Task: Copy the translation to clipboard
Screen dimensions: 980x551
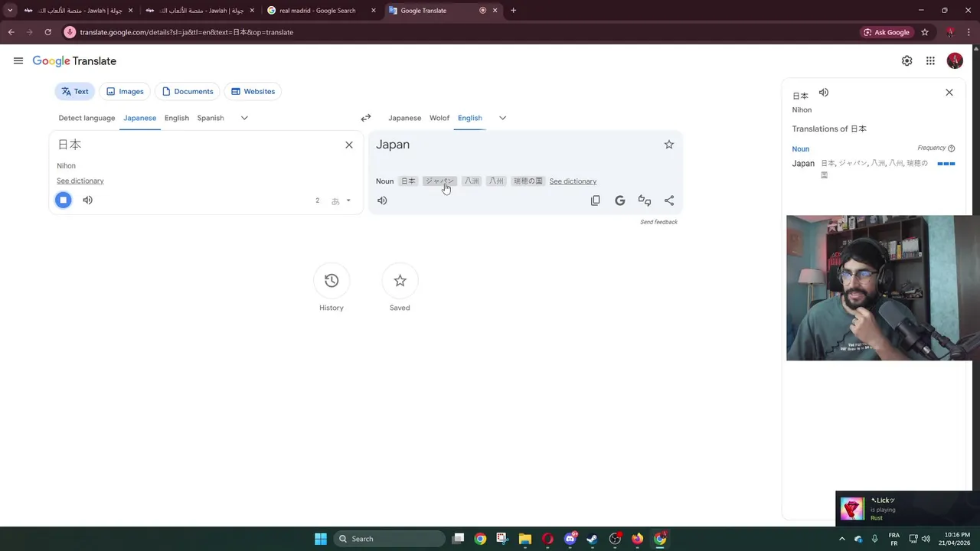Action: coord(596,201)
